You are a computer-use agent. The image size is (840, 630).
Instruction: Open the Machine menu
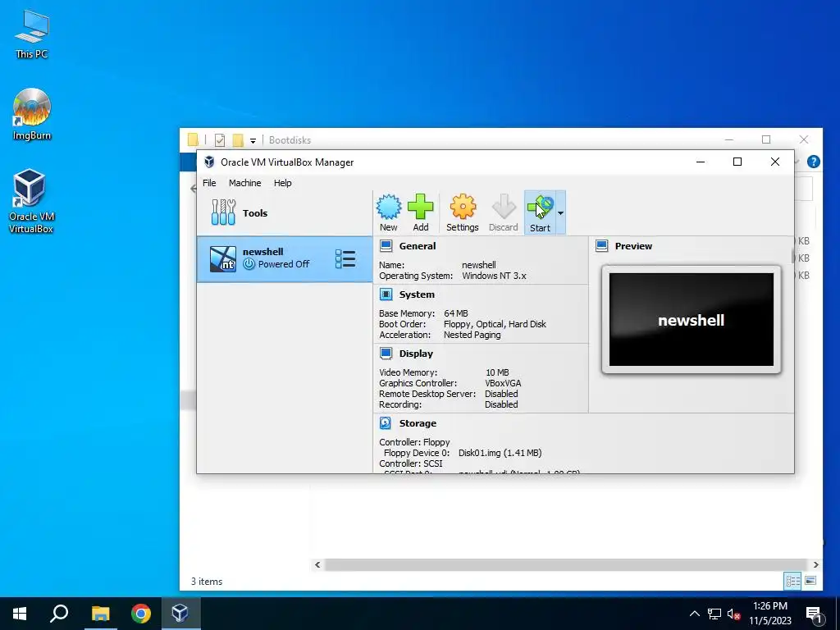coord(244,183)
